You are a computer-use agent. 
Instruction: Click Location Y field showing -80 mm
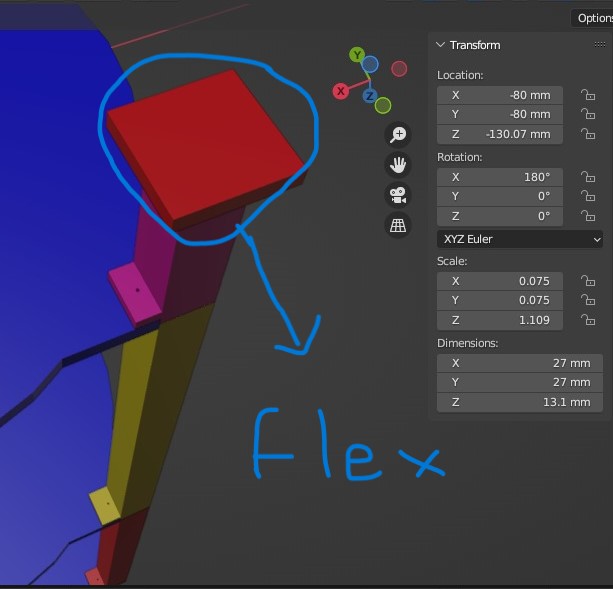click(500, 114)
